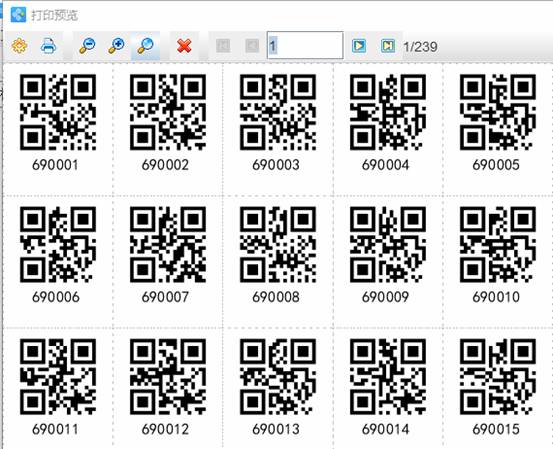This screenshot has width=553, height=449.
Task: Jump to last page button
Action: tap(388, 46)
